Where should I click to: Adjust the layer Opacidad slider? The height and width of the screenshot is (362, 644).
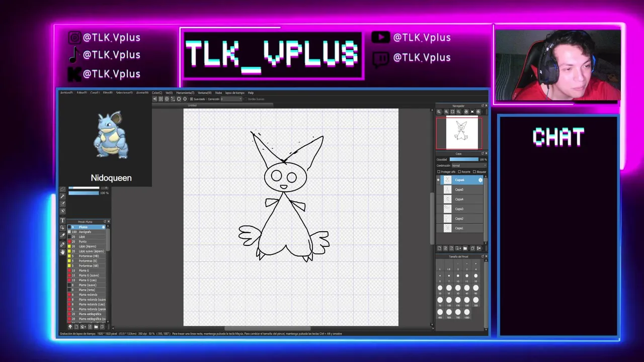(x=464, y=159)
